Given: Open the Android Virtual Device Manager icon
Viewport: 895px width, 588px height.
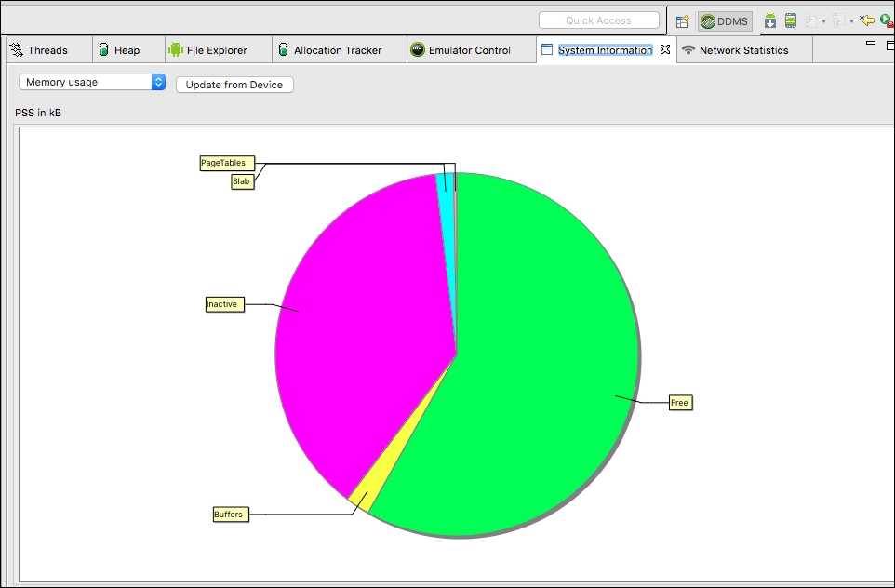Looking at the screenshot, I should coord(790,20).
